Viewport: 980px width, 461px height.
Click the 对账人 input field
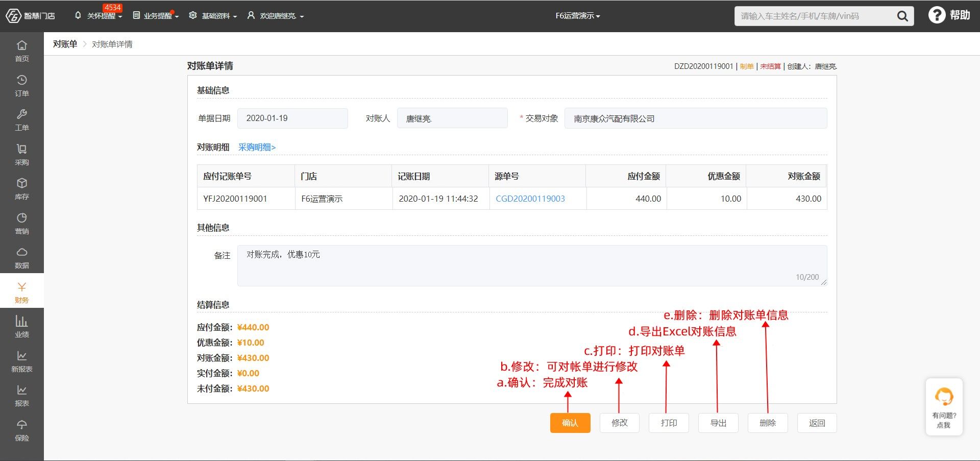(x=452, y=118)
